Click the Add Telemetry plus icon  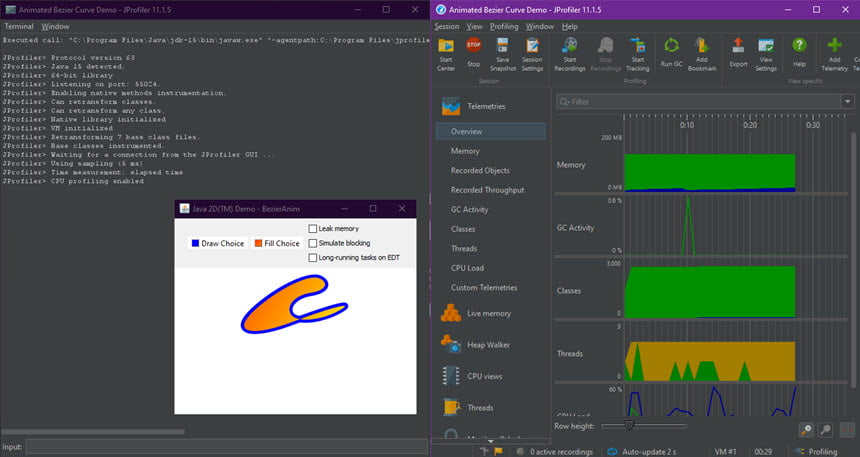[834, 45]
